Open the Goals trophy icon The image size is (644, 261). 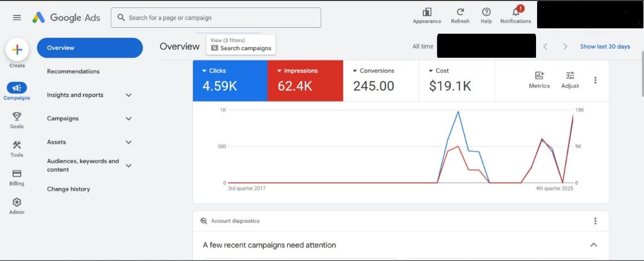pyautogui.click(x=17, y=117)
